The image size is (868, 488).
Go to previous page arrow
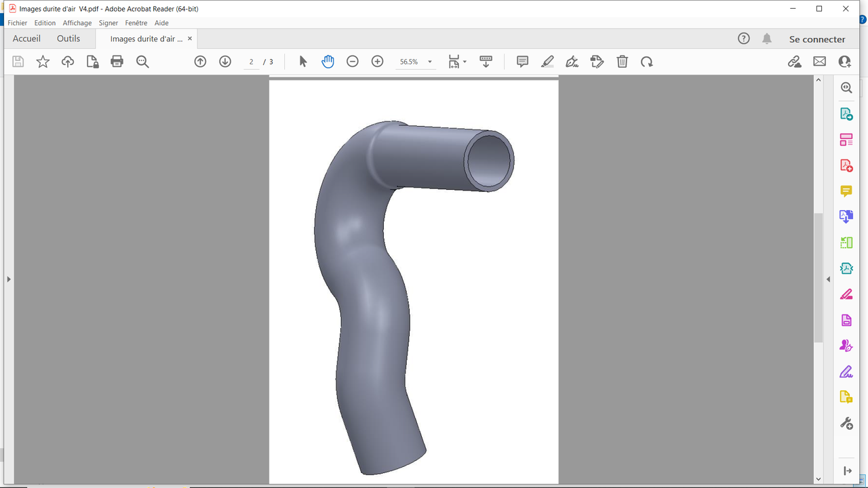coord(200,62)
